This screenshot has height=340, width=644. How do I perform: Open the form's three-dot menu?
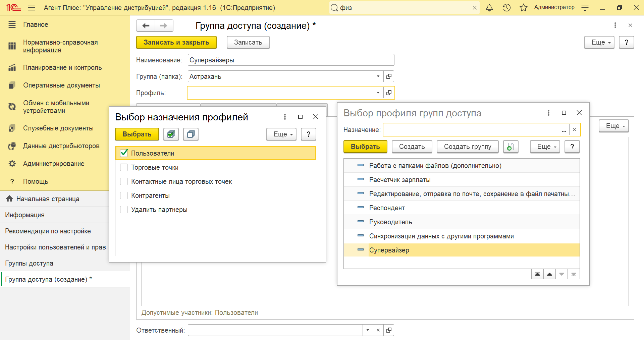pyautogui.click(x=615, y=25)
